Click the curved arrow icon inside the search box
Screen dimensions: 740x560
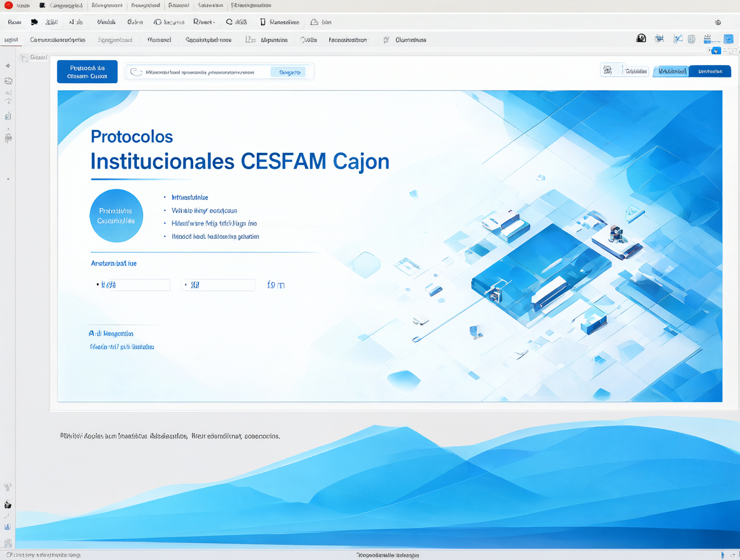(x=136, y=72)
